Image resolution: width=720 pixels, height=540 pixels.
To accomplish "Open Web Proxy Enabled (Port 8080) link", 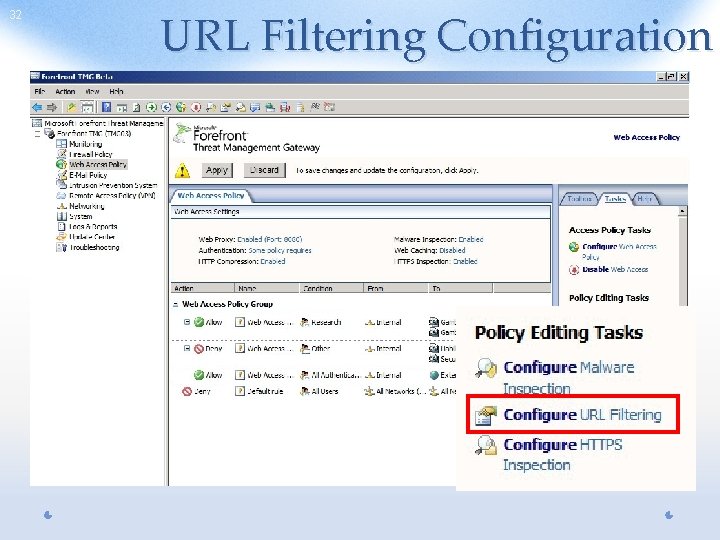I will tap(269, 239).
